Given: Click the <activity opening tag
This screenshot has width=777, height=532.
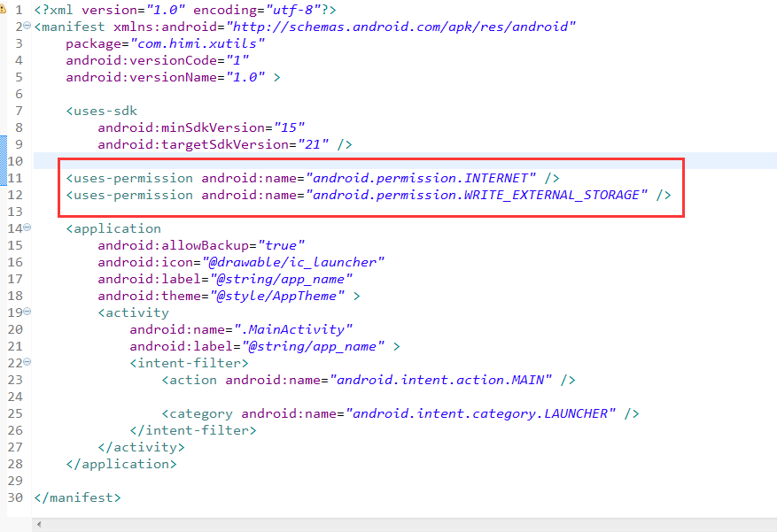Looking at the screenshot, I should click(133, 312).
